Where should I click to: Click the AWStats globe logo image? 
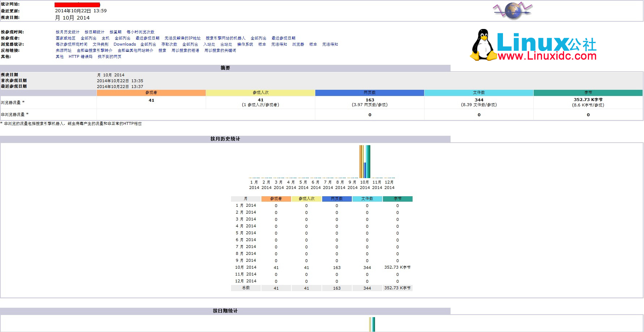click(x=513, y=10)
